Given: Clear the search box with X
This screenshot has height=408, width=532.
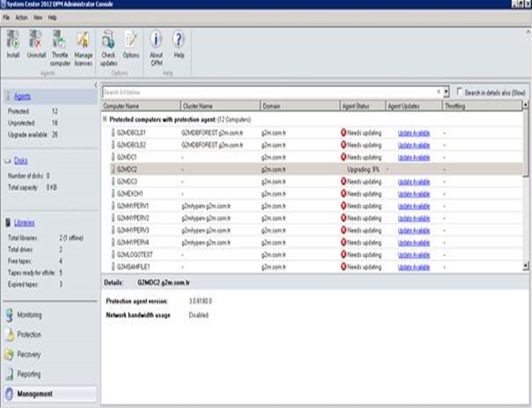Looking at the screenshot, I should [x=438, y=92].
